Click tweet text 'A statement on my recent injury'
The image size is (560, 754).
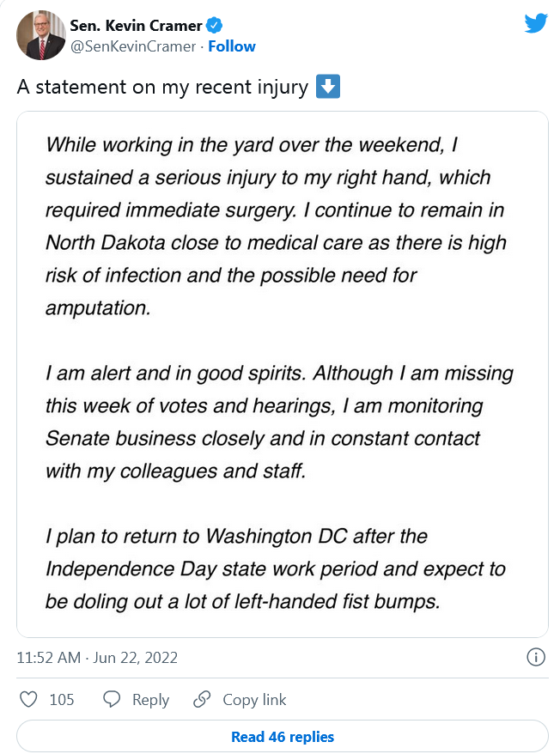point(162,88)
